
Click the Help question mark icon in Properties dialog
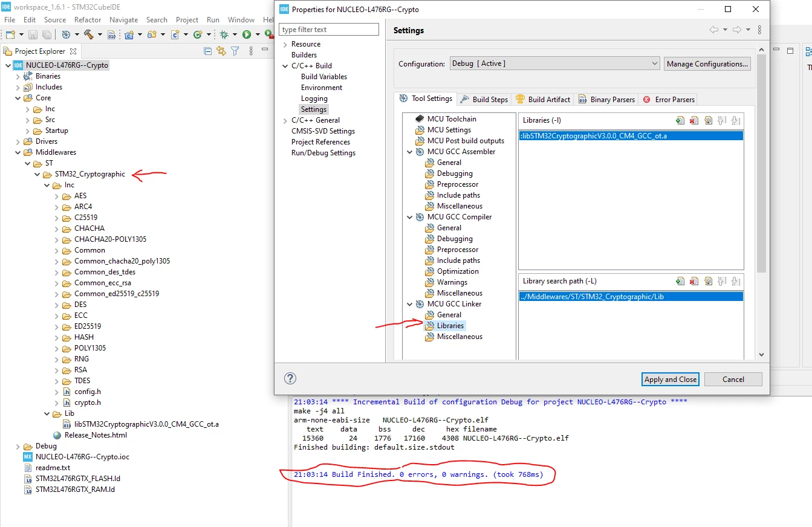click(x=290, y=379)
